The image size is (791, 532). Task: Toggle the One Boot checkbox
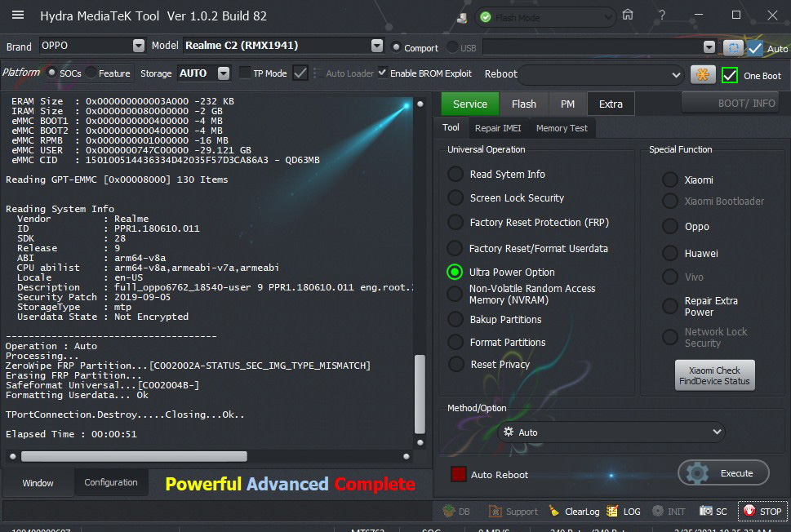coord(730,75)
